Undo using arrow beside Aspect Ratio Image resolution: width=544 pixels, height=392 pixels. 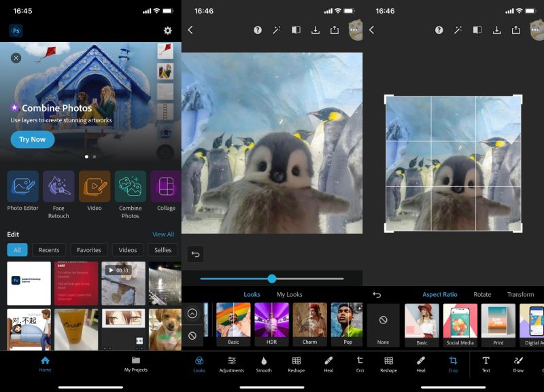coord(377,295)
